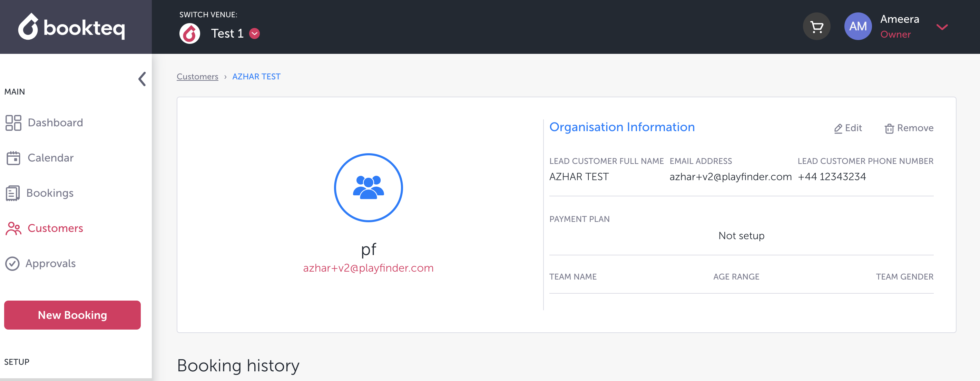Collapse the sidebar with chevron
980x381 pixels.
click(x=142, y=79)
